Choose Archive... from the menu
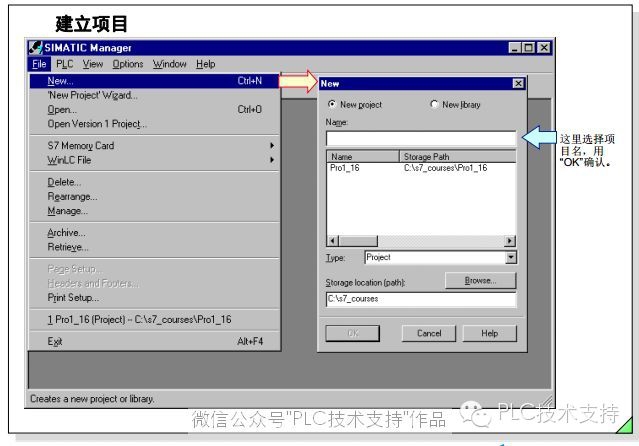 154,232
